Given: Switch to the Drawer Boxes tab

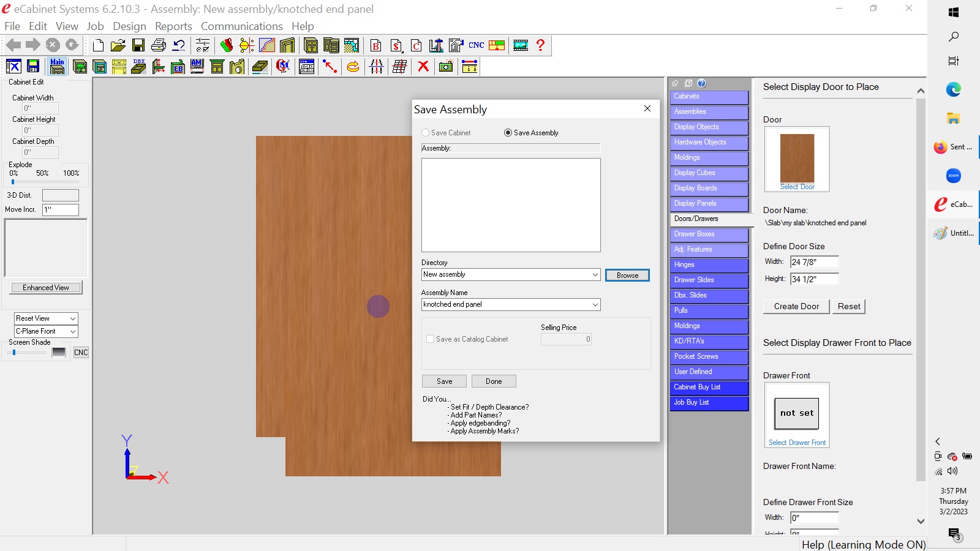Looking at the screenshot, I should click(709, 234).
